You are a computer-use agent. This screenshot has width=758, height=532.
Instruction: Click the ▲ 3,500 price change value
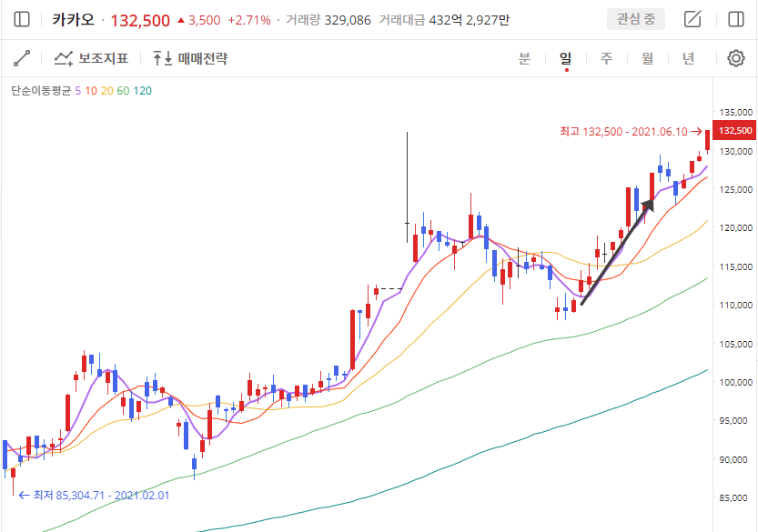point(198,20)
